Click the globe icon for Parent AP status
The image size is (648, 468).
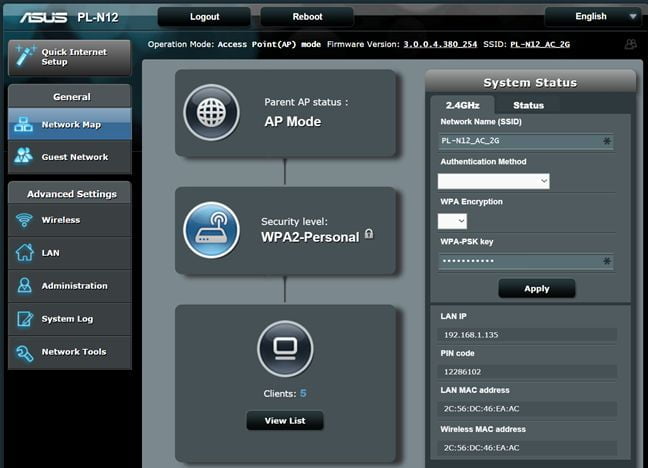pos(211,112)
